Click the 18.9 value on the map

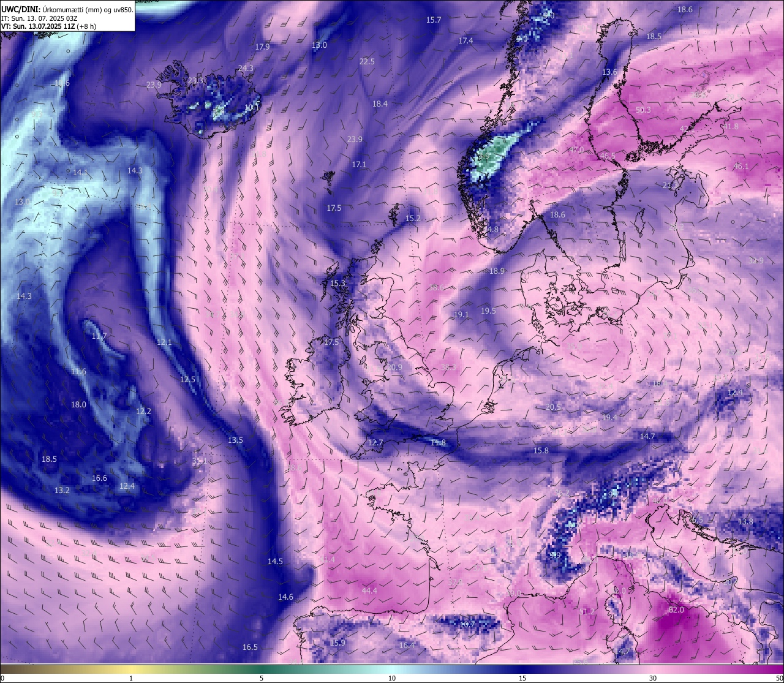tap(497, 271)
